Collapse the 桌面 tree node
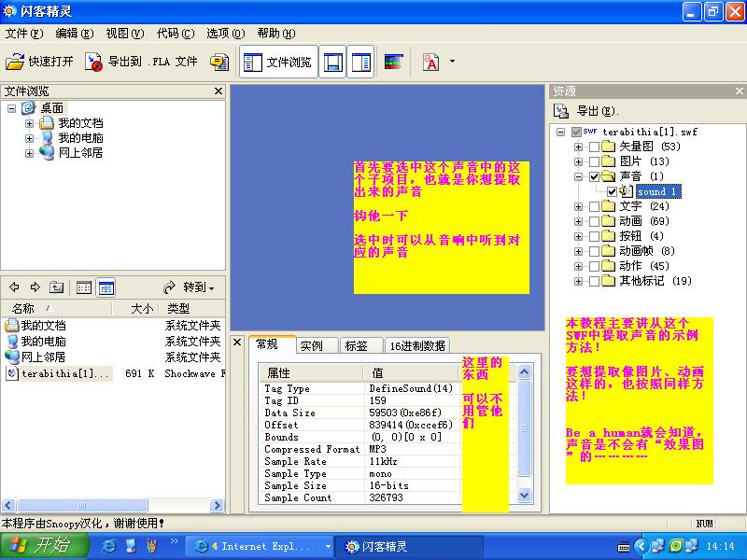Viewport: 747px width, 560px height. click(11, 108)
